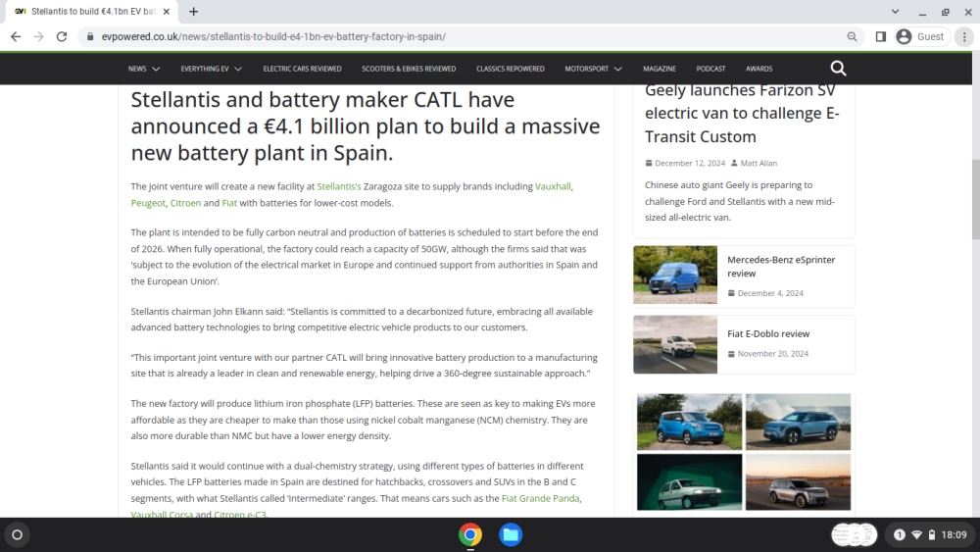980x552 pixels.
Task: Open ELECTRIC CARS REVIEWED menu item
Action: click(303, 69)
